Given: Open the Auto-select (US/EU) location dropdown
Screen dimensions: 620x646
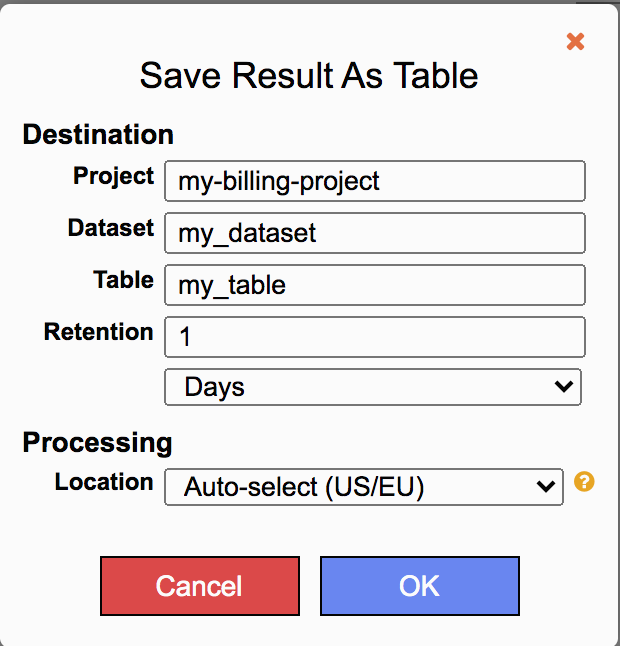Looking at the screenshot, I should pyautogui.click(x=363, y=487).
